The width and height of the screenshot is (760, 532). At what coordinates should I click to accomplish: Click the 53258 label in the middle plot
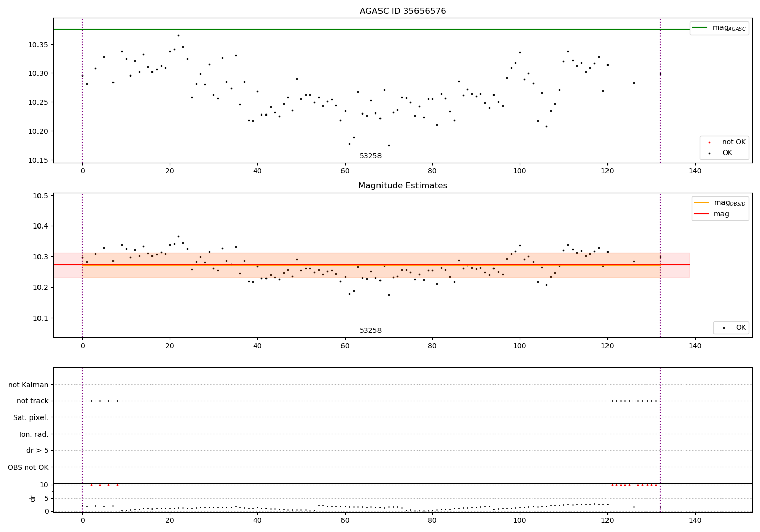pyautogui.click(x=371, y=331)
